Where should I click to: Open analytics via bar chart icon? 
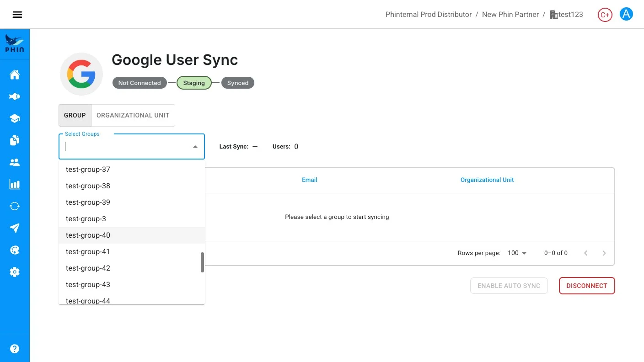15,184
